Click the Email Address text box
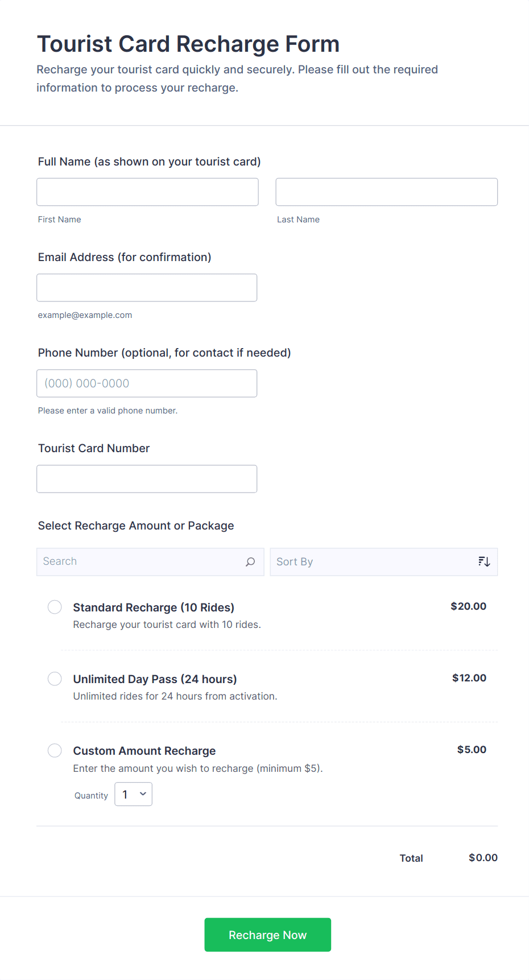 tap(147, 288)
